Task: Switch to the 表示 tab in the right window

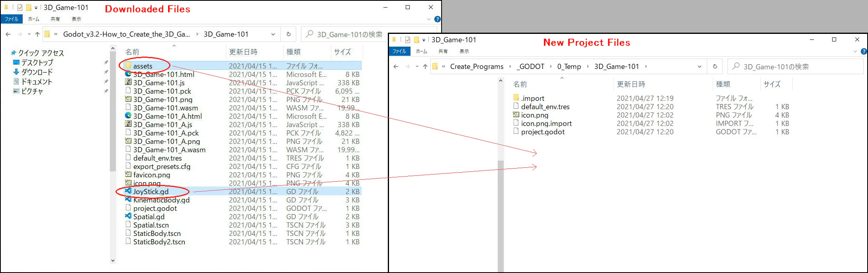Action: tap(464, 51)
